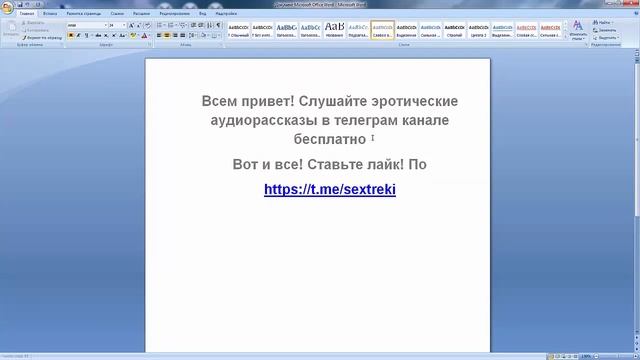The image size is (640, 360).
Task: Click after the word бесплатно in document
Action: tap(367, 139)
